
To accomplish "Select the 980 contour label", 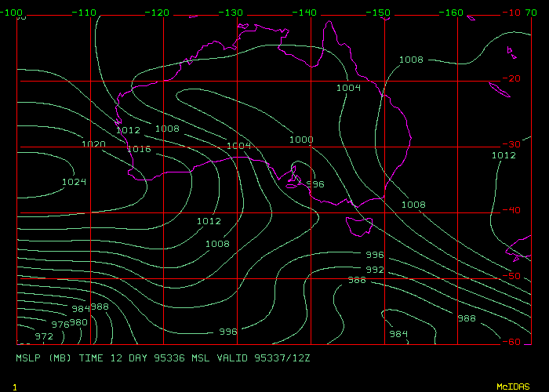I will [x=78, y=322].
